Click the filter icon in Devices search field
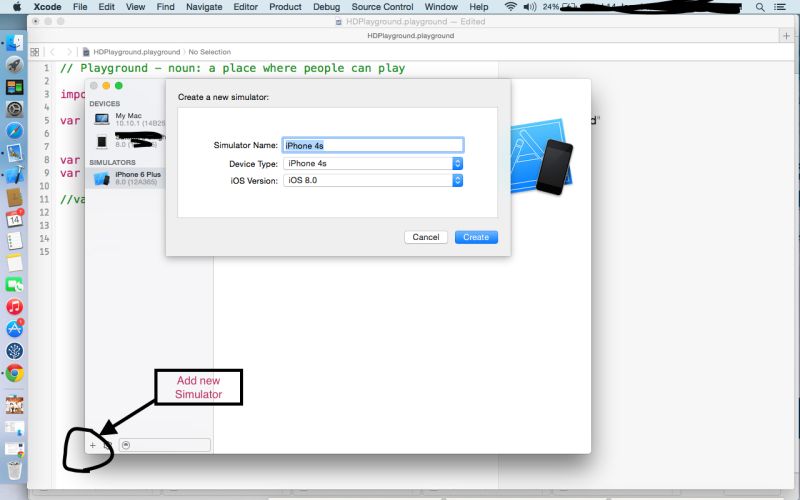The width and height of the screenshot is (800, 500). click(x=126, y=445)
